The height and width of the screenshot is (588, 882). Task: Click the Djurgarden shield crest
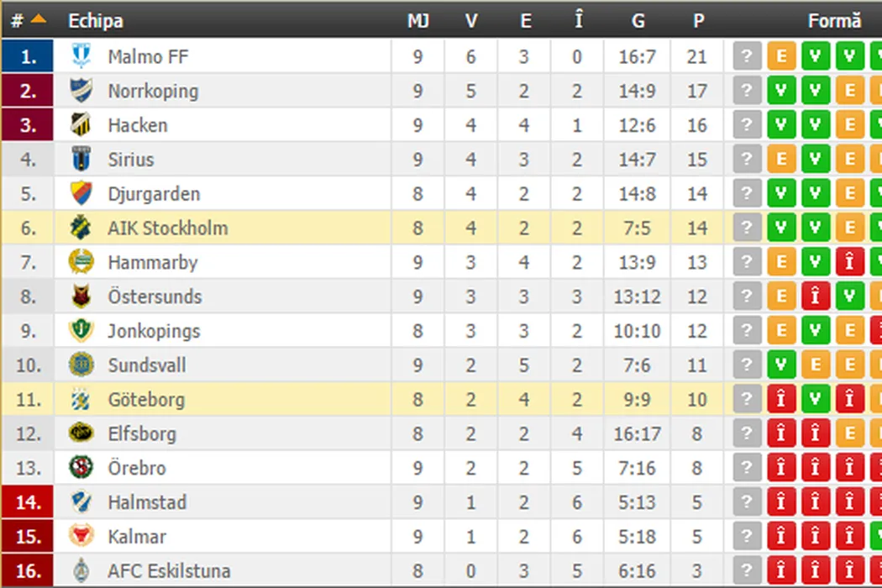point(81,193)
